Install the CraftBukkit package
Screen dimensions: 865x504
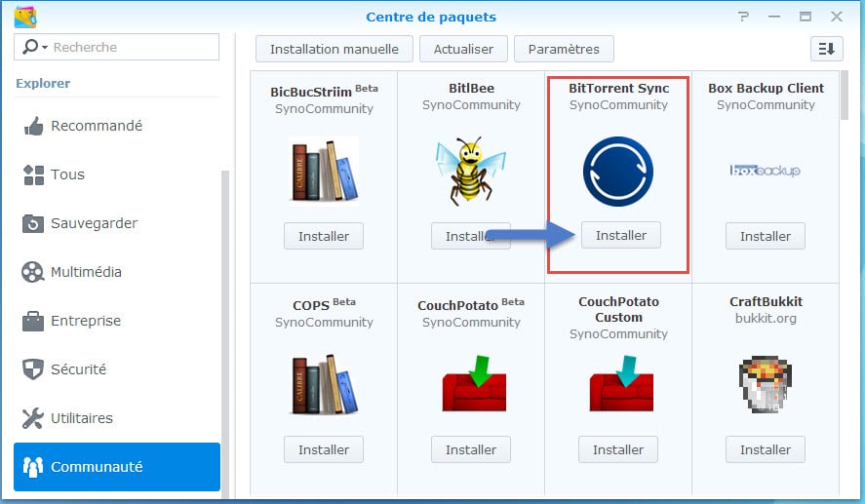pyautogui.click(x=766, y=449)
